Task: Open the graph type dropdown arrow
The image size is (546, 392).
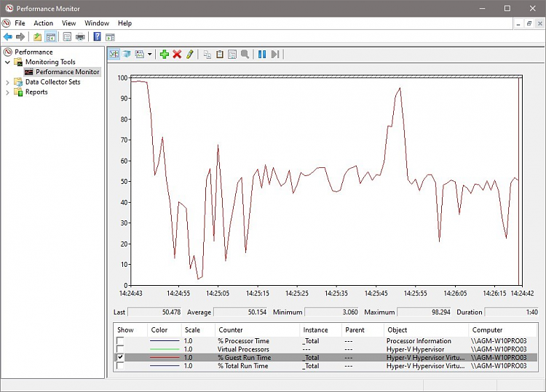Action: (x=150, y=55)
